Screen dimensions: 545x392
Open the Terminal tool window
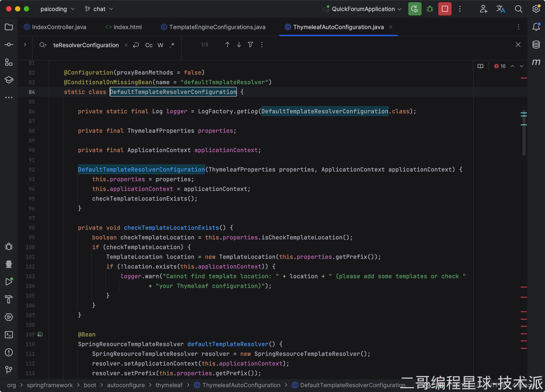9,334
